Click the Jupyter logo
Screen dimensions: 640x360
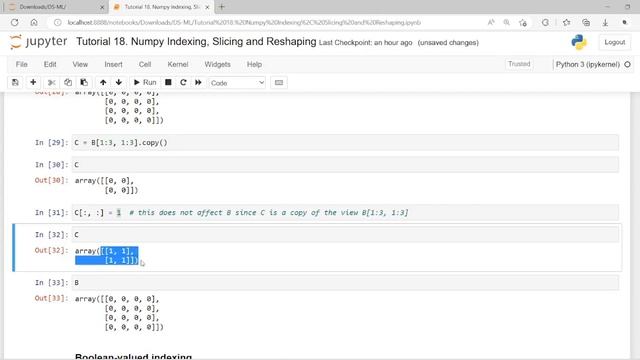[x=38, y=42]
